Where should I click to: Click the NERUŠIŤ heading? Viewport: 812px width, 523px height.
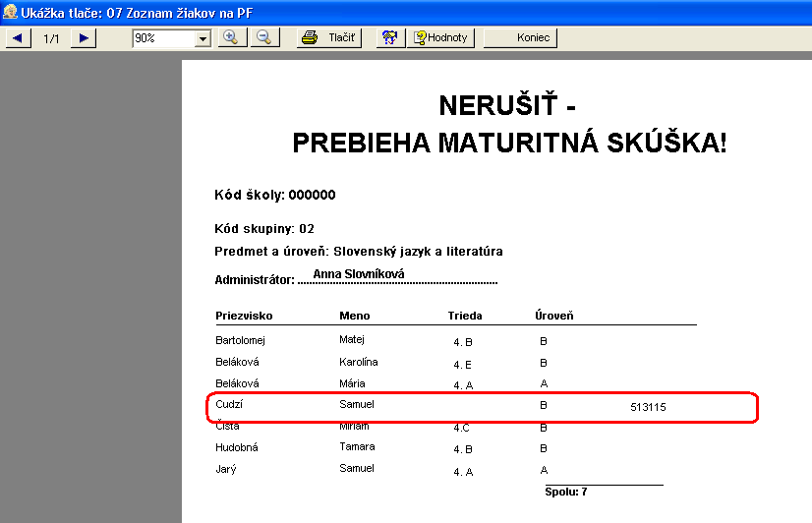(507, 105)
